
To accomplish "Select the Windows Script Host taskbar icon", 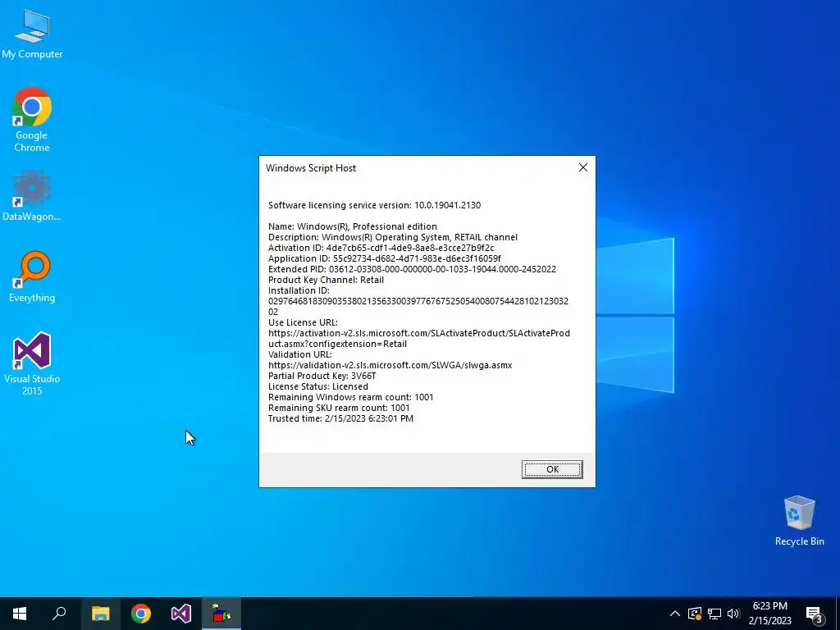I will click(x=221, y=614).
